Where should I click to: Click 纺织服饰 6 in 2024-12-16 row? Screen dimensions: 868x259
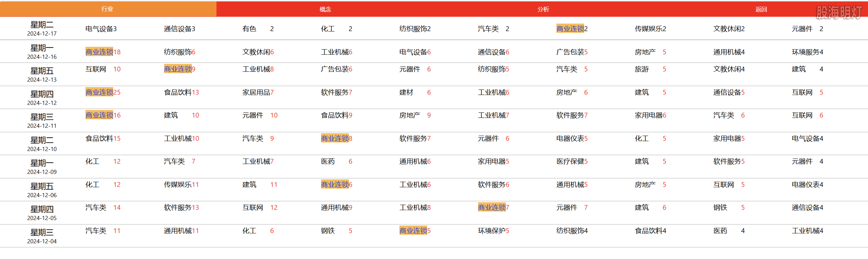coord(180,52)
